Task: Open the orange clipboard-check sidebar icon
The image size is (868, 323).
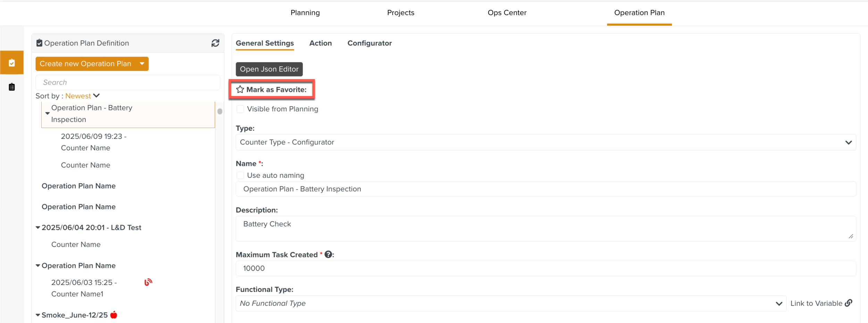Action: [x=12, y=63]
